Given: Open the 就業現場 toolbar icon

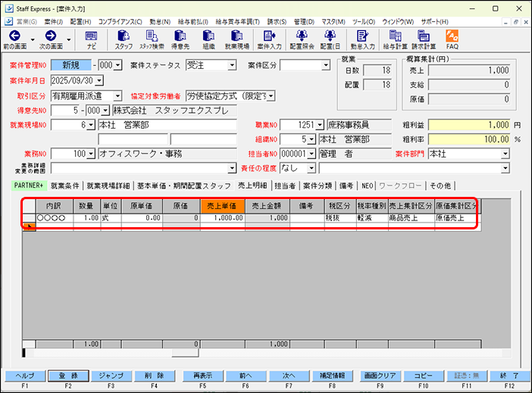Looking at the screenshot, I should pos(236,36).
